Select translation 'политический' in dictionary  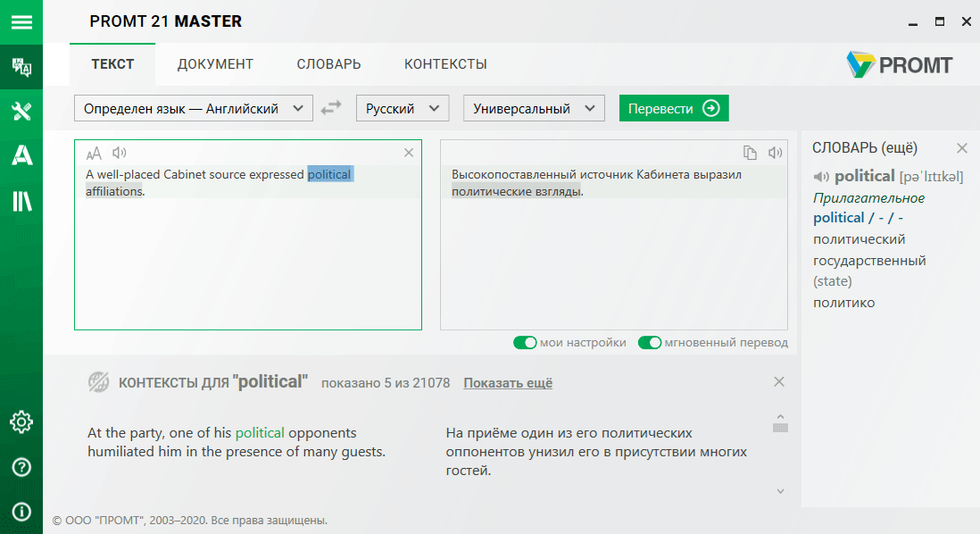pos(859,239)
